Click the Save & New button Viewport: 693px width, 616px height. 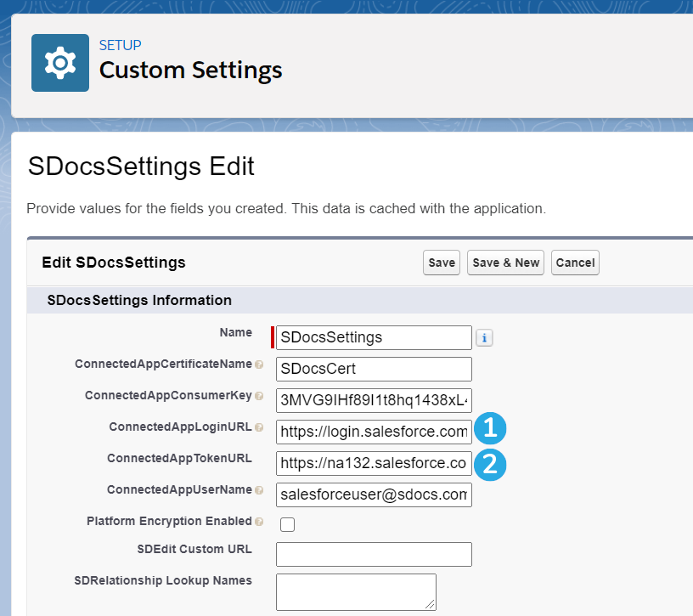coord(505,263)
